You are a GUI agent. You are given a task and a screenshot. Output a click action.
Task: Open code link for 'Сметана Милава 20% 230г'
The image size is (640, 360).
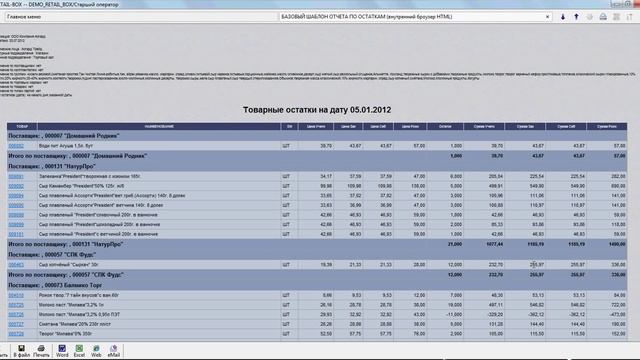click(x=16, y=324)
